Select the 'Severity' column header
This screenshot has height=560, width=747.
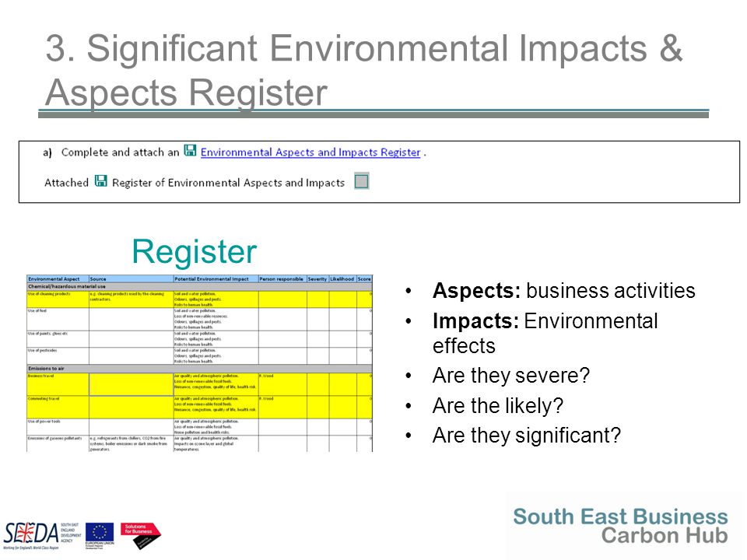pyautogui.click(x=317, y=278)
